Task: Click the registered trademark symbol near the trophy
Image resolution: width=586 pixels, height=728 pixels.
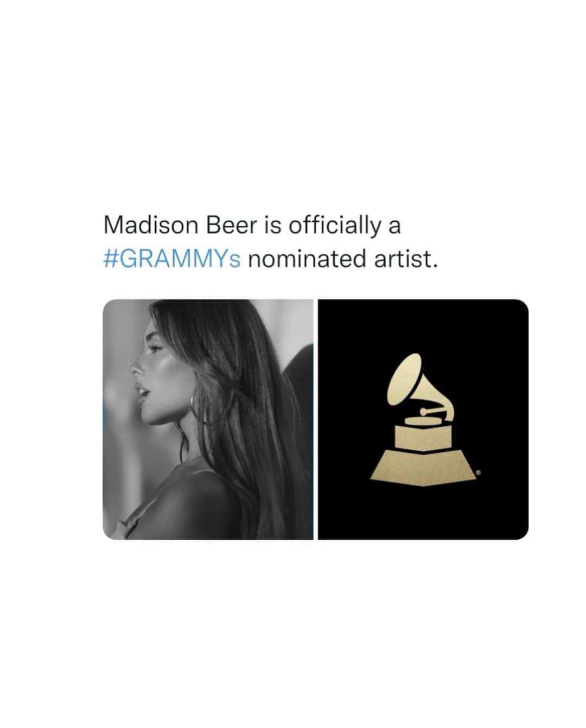Action: point(479,473)
